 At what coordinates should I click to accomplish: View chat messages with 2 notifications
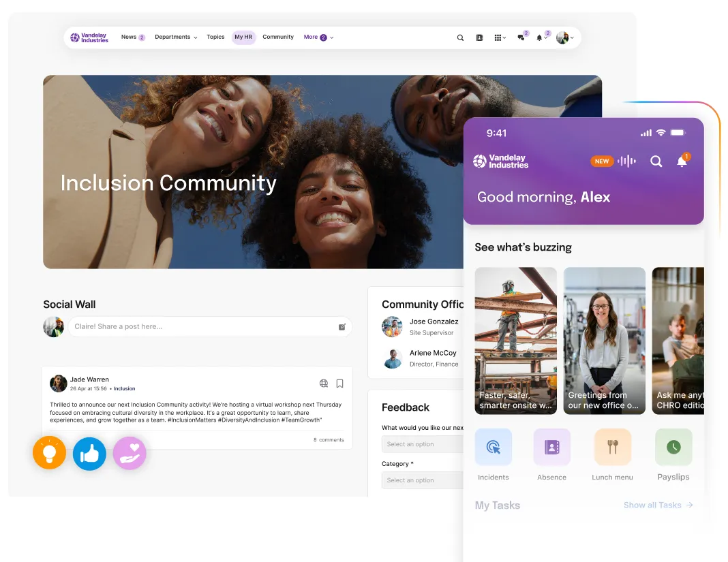pos(519,37)
